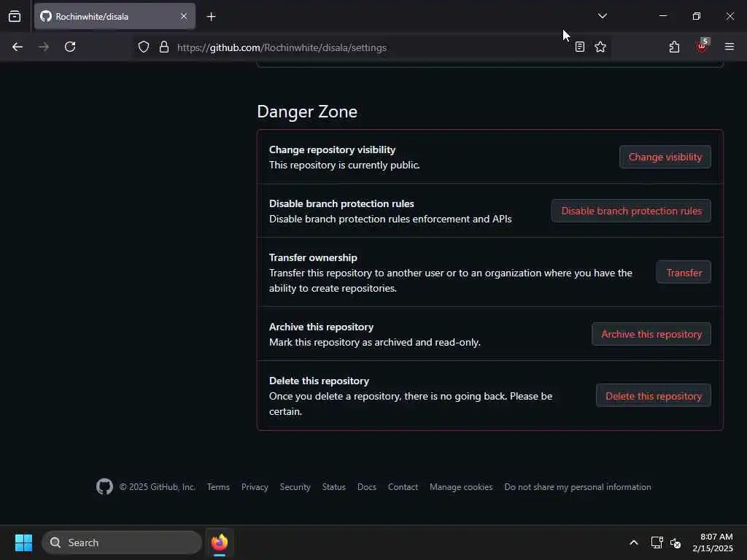Viewport: 747px width, 560px height.
Task: Click the muted volume tray icon
Action: (x=676, y=542)
